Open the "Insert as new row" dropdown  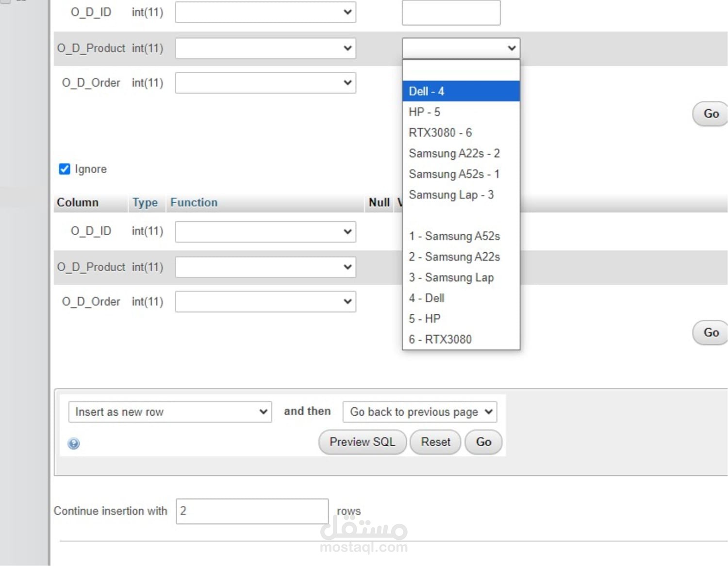tap(169, 412)
